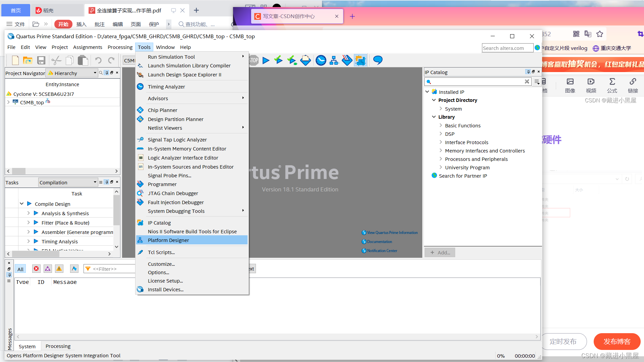Collapse the Library tree node

434,117
